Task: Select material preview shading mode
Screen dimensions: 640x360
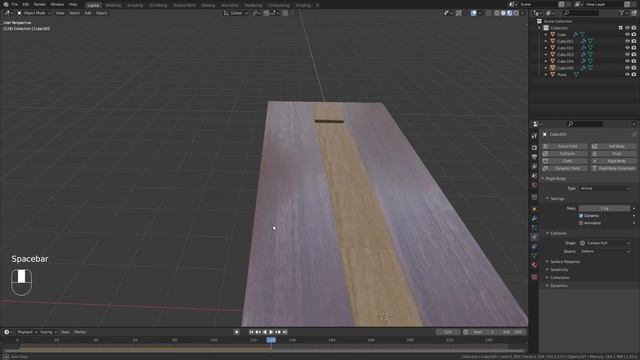Action: pyautogui.click(x=509, y=13)
